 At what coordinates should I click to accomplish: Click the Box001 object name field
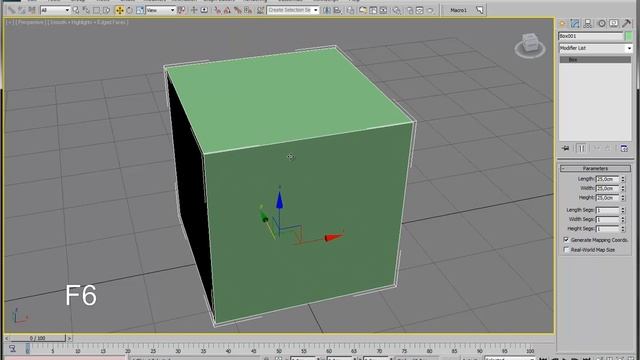click(591, 36)
